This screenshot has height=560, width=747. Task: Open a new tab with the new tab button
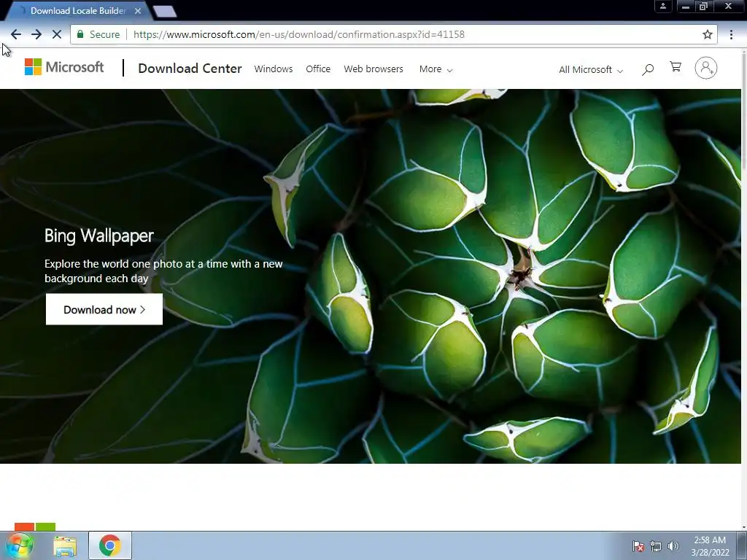pos(165,12)
